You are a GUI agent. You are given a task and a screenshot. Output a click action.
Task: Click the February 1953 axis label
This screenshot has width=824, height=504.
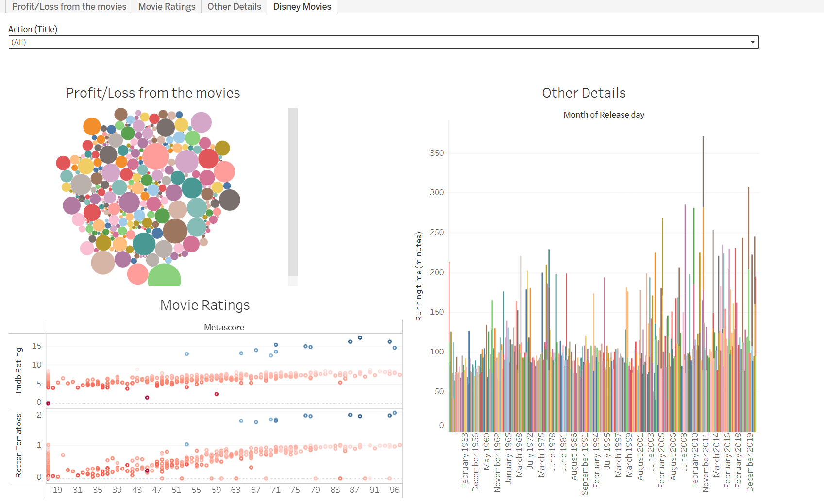(x=465, y=460)
